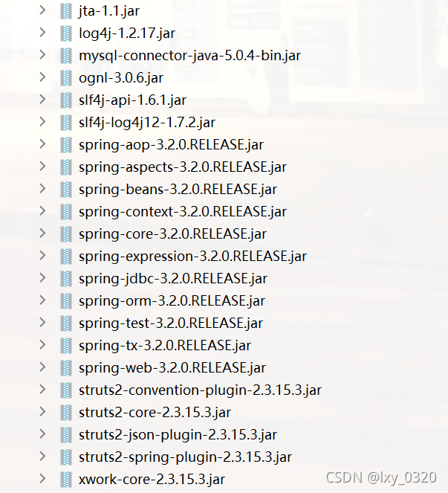
Task: Select the text spring-test-3.2.0.RELEASE.jar
Action: pyautogui.click(x=171, y=324)
